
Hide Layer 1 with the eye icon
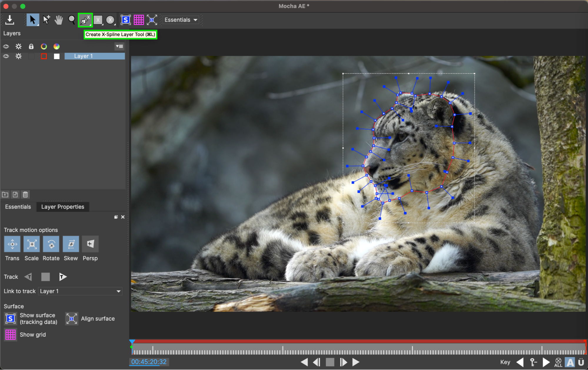[6, 56]
